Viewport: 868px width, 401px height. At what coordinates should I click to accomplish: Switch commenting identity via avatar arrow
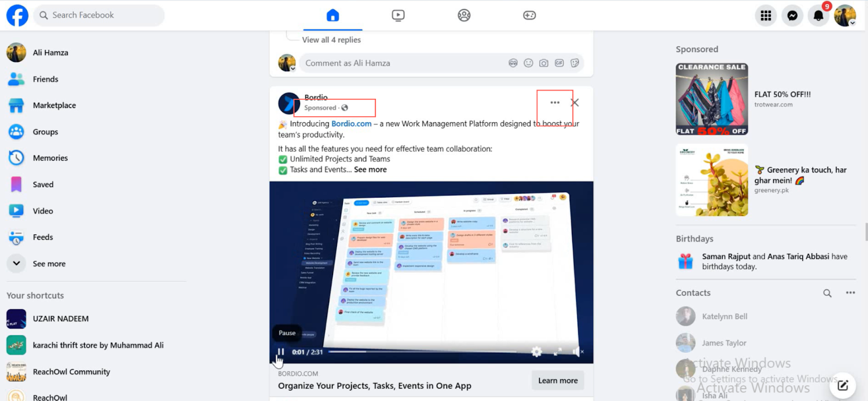pos(293,68)
